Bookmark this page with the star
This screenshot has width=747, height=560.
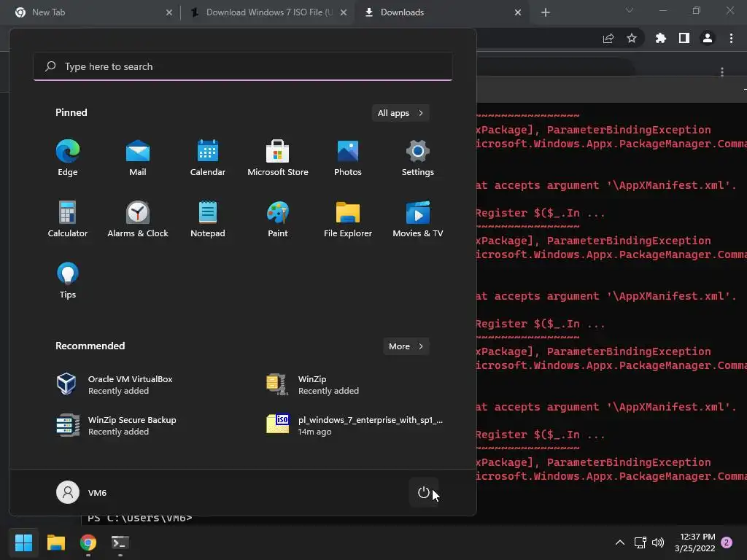(632, 38)
